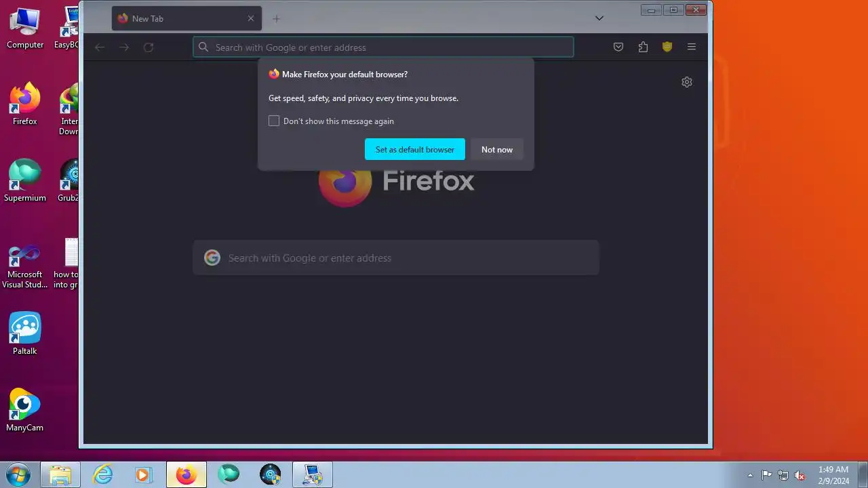This screenshot has width=868, height=488.
Task: Open Supermium from the taskbar
Action: click(x=229, y=474)
